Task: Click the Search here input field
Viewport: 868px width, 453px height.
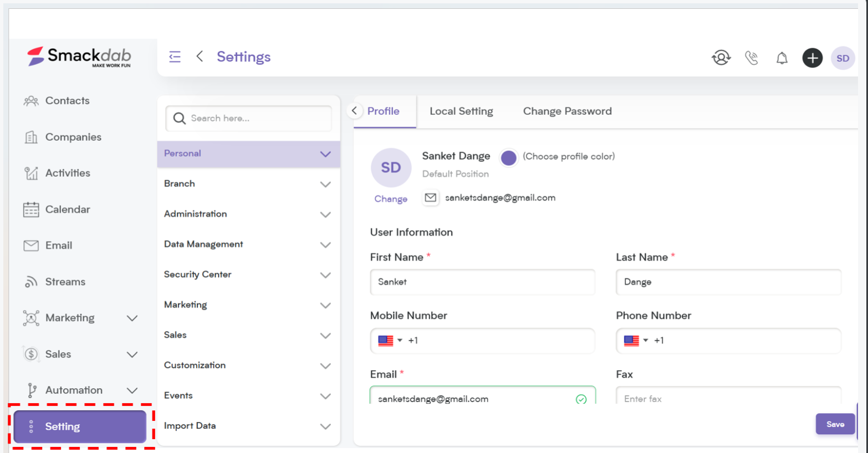Action: pos(248,119)
